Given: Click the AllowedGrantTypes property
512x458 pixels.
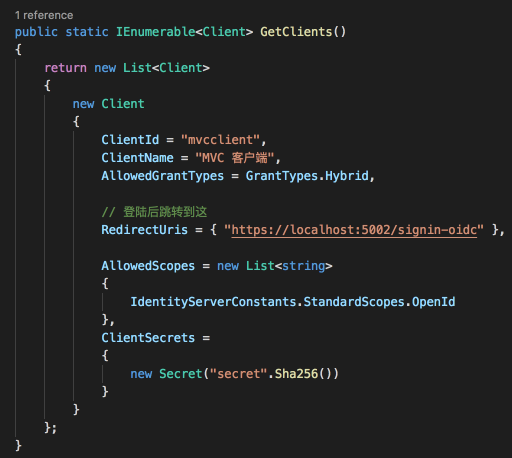Looking at the screenshot, I should point(162,176).
